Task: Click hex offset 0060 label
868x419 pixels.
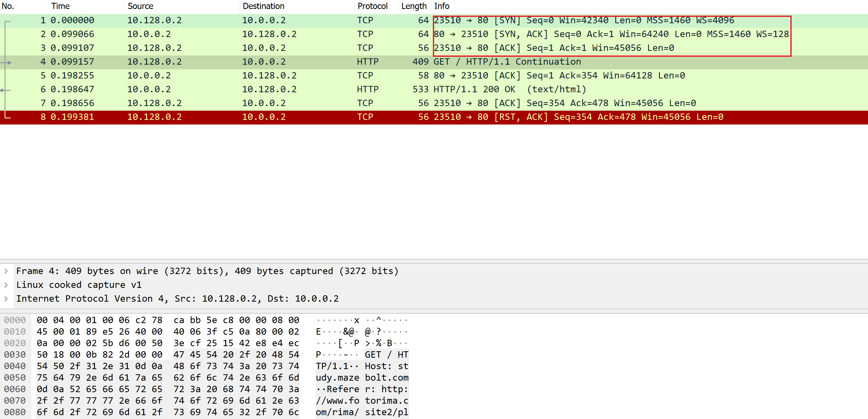Action: coord(15,389)
